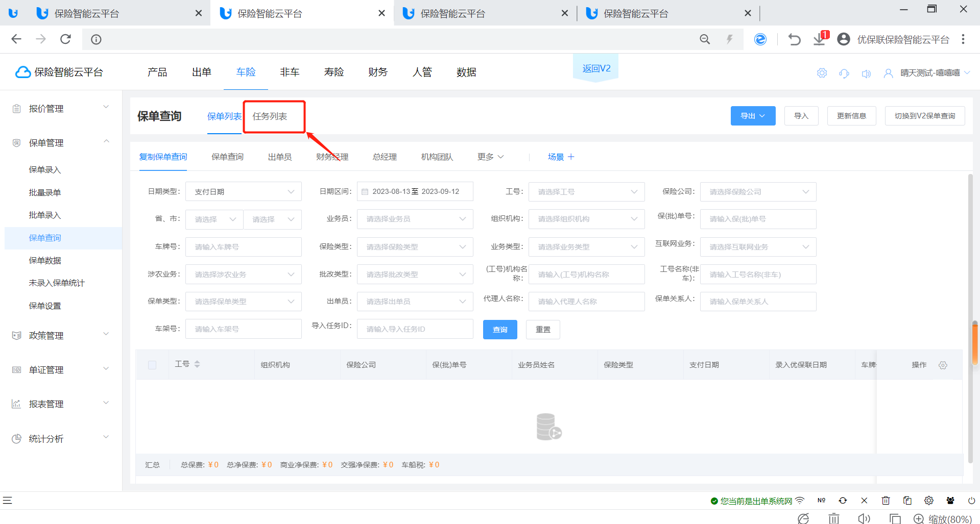The width and height of the screenshot is (980, 524).
Task: Click the 返回V2 link
Action: click(x=596, y=68)
